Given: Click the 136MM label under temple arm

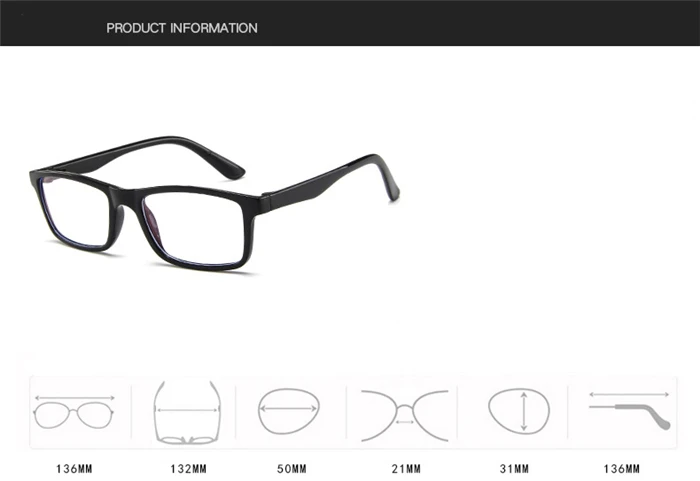Looking at the screenshot, I should tap(621, 469).
